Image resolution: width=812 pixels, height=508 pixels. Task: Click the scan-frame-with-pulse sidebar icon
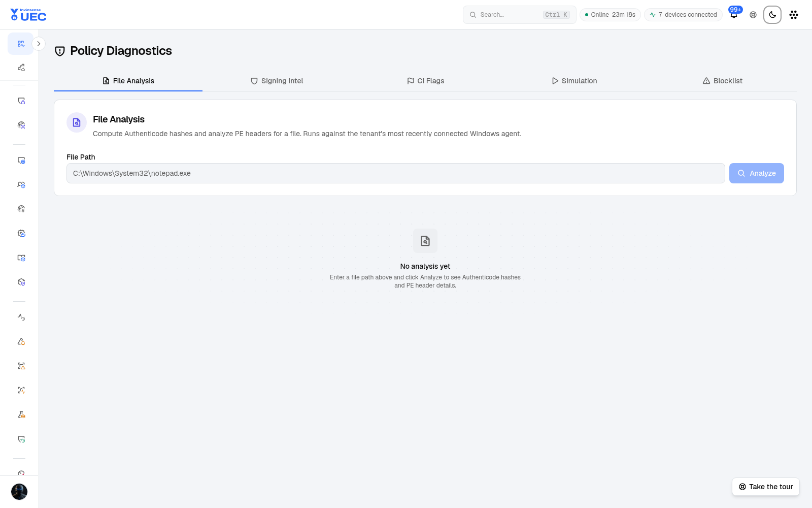pyautogui.click(x=21, y=390)
